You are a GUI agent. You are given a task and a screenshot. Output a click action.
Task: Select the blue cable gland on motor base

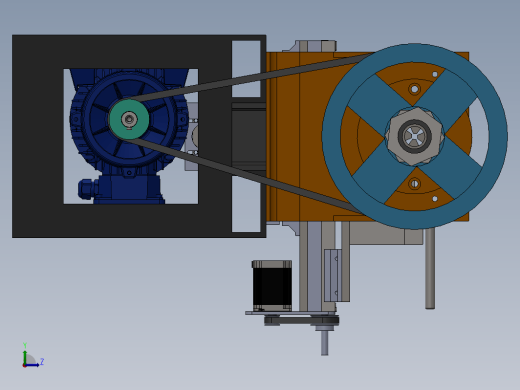[87, 189]
